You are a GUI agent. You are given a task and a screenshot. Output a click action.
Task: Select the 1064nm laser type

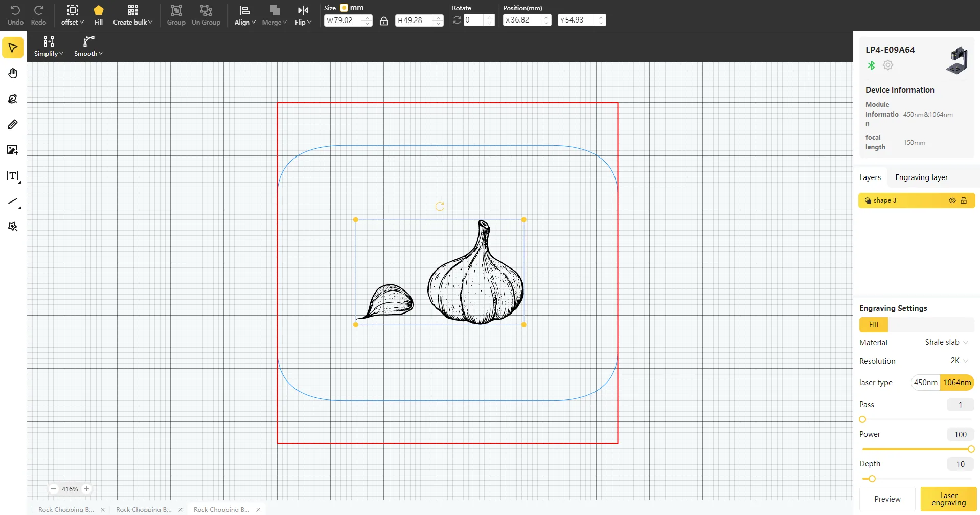pyautogui.click(x=957, y=383)
